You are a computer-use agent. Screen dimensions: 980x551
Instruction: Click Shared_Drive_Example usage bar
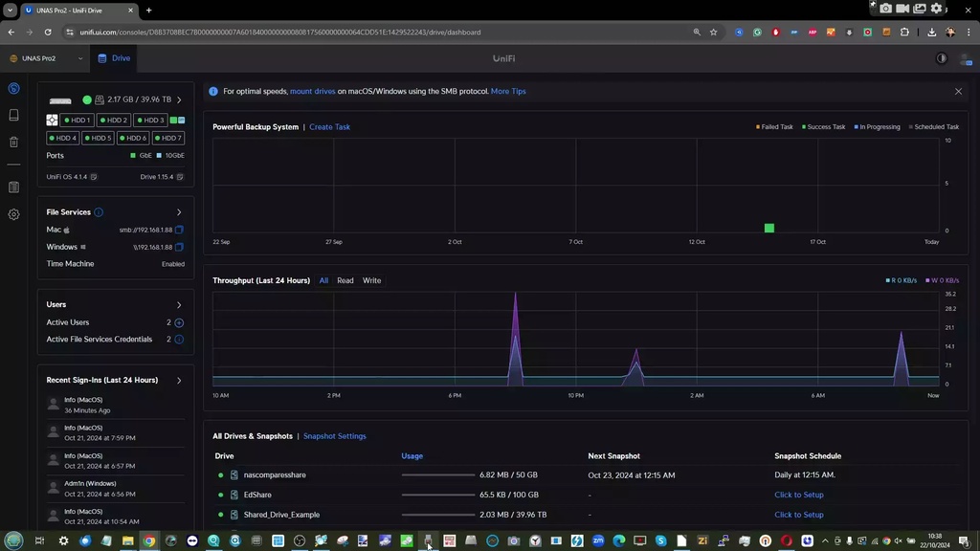click(x=438, y=515)
